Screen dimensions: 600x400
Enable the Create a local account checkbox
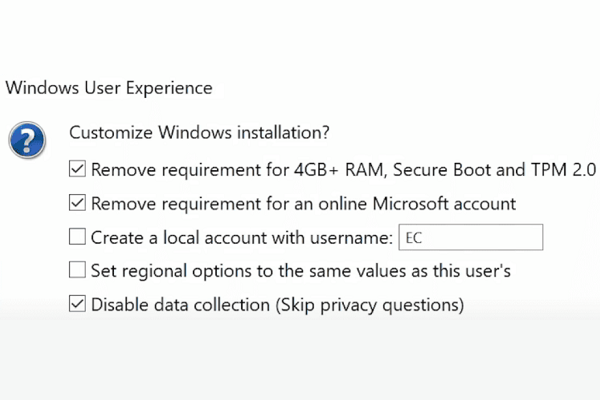point(77,237)
